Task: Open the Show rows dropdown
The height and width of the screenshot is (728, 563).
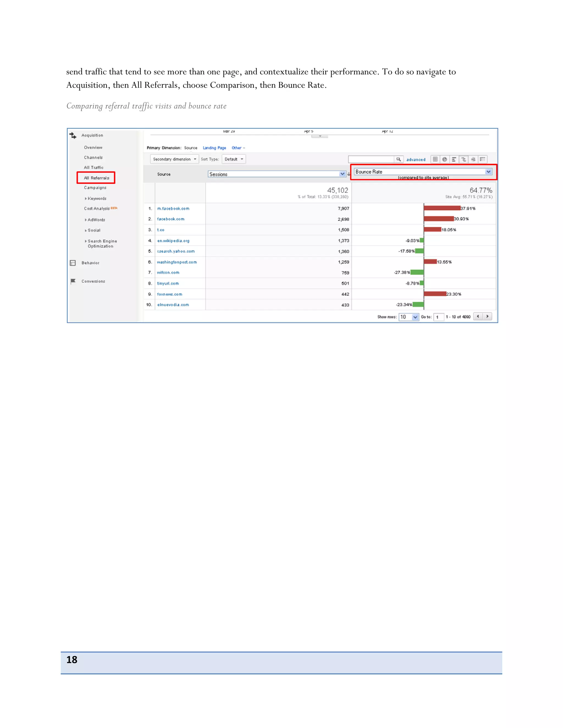Action: [x=409, y=317]
